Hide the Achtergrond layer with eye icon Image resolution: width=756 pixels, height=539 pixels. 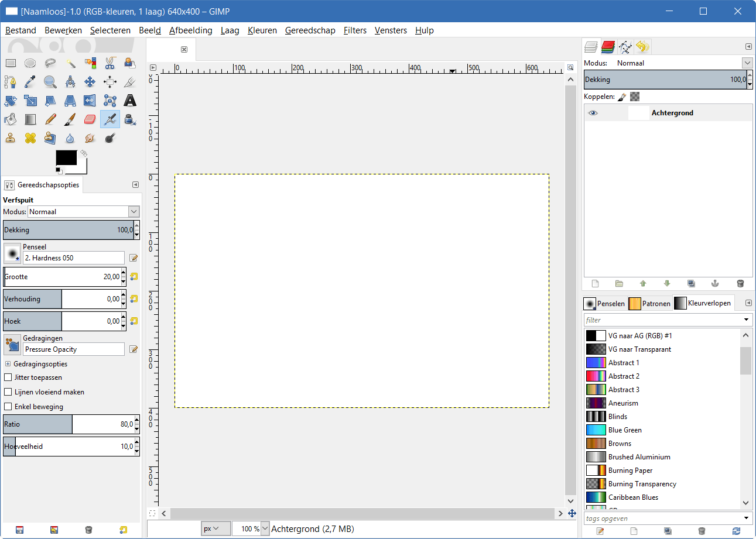pos(593,113)
